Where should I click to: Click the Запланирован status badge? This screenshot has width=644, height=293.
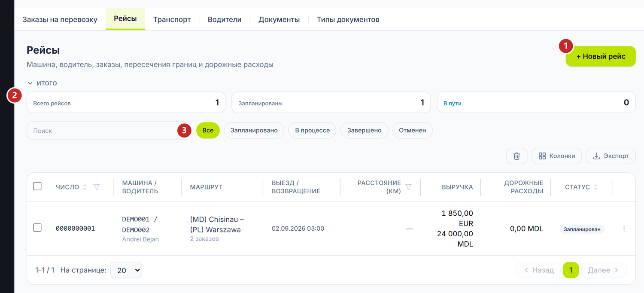[x=582, y=229]
